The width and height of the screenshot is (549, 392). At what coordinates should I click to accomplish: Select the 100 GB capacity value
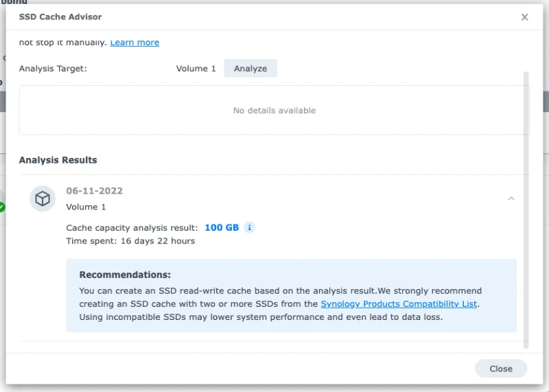pyautogui.click(x=222, y=228)
